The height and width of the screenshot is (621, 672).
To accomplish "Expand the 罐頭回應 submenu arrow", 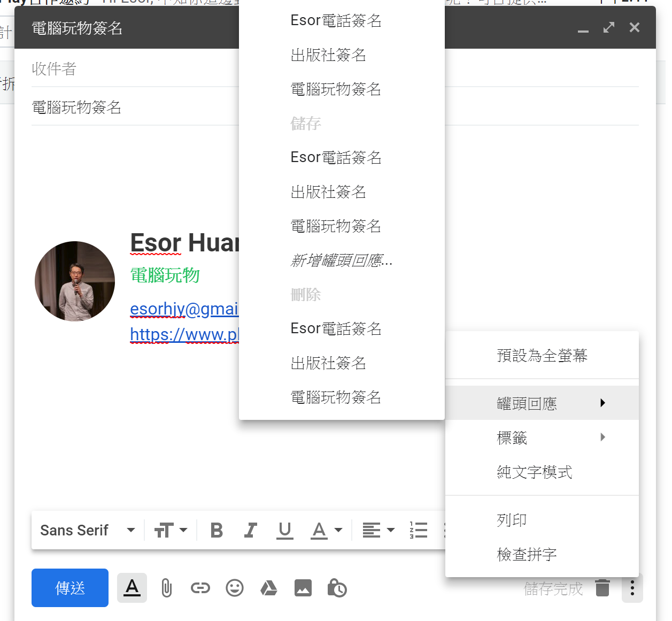I will 603,403.
